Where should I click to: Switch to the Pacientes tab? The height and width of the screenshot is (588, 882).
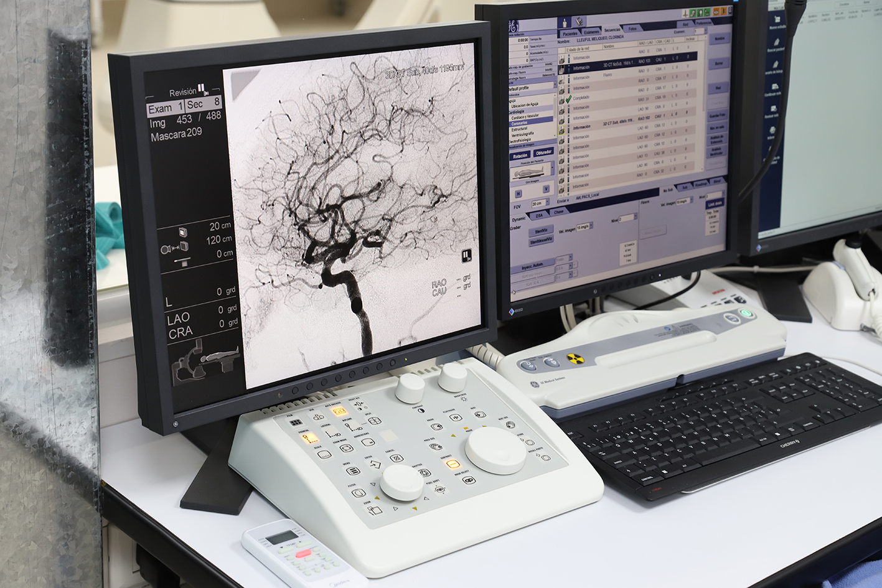pyautogui.click(x=570, y=34)
